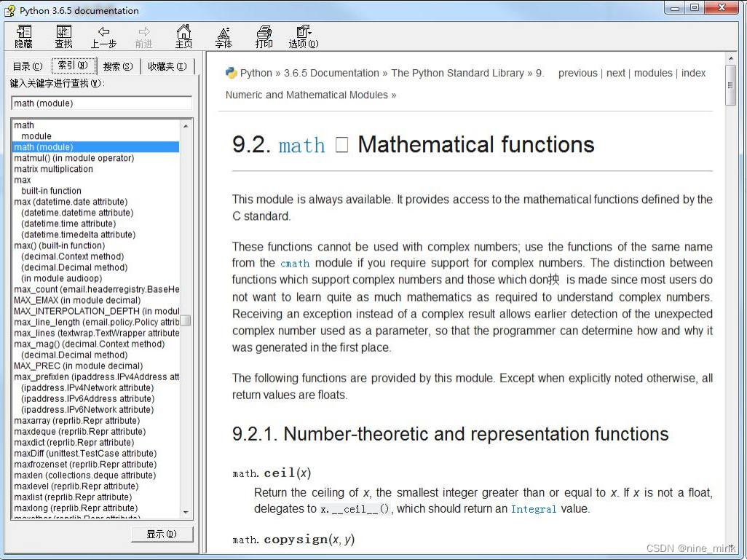Select index entry maxlong (reprlib.Repr attribute)
The image size is (747, 560).
(76, 508)
